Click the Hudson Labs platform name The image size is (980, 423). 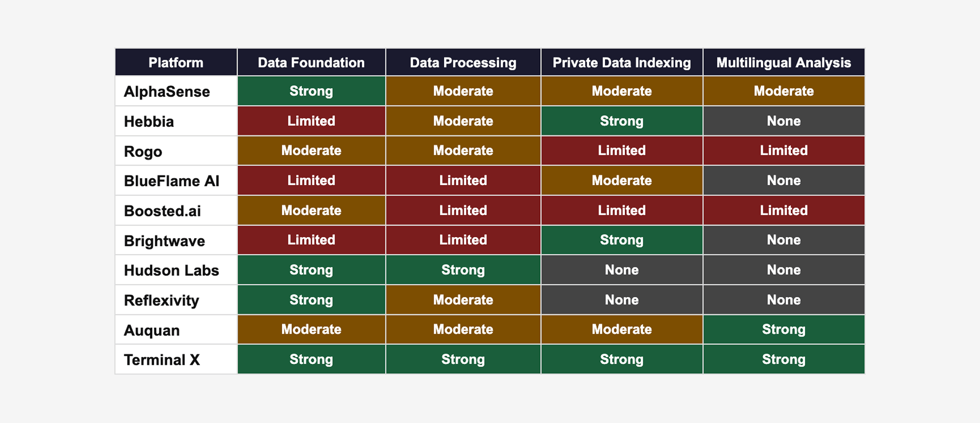point(171,270)
